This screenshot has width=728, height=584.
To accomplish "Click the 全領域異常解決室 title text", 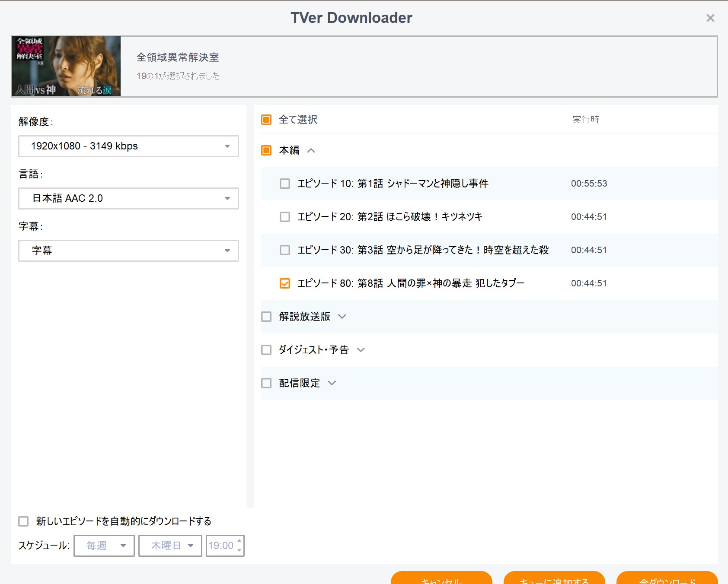I will [x=178, y=57].
